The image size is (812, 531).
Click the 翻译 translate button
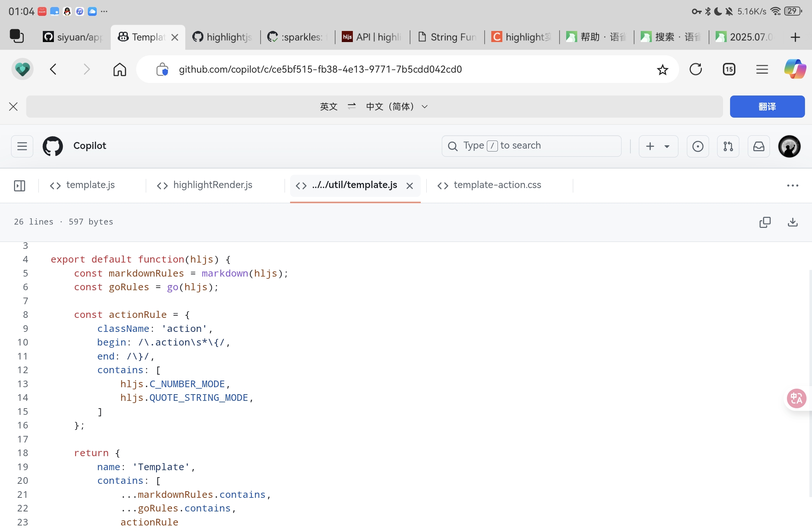pyautogui.click(x=767, y=107)
